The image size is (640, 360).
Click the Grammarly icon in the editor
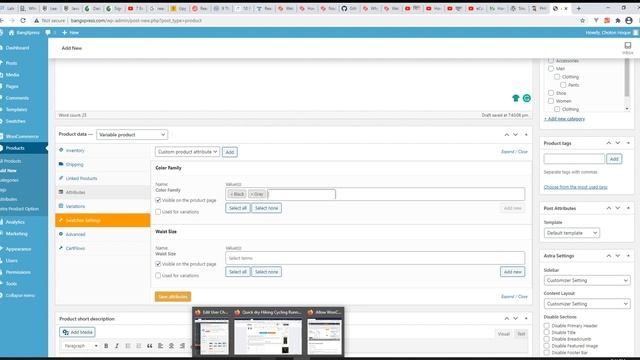coord(527,98)
